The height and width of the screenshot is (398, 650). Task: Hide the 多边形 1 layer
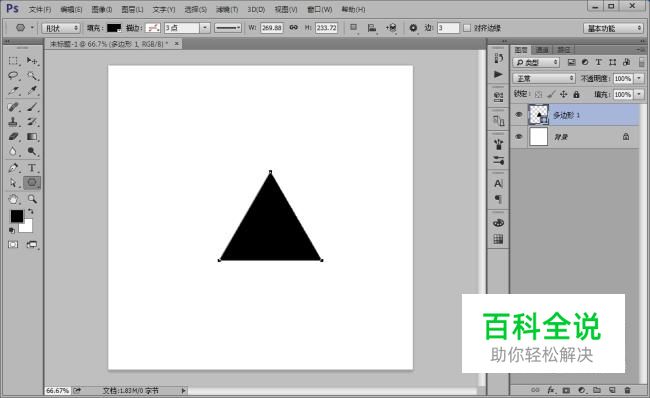pyautogui.click(x=519, y=115)
